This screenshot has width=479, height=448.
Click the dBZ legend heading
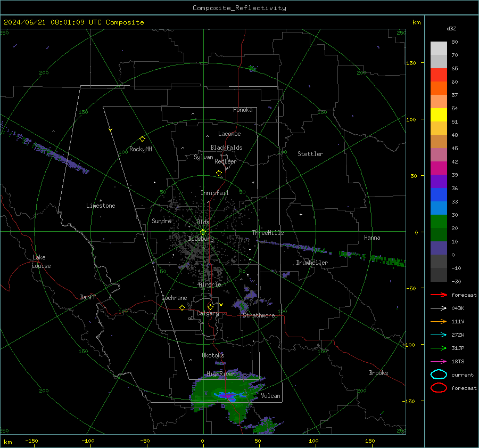point(451,29)
